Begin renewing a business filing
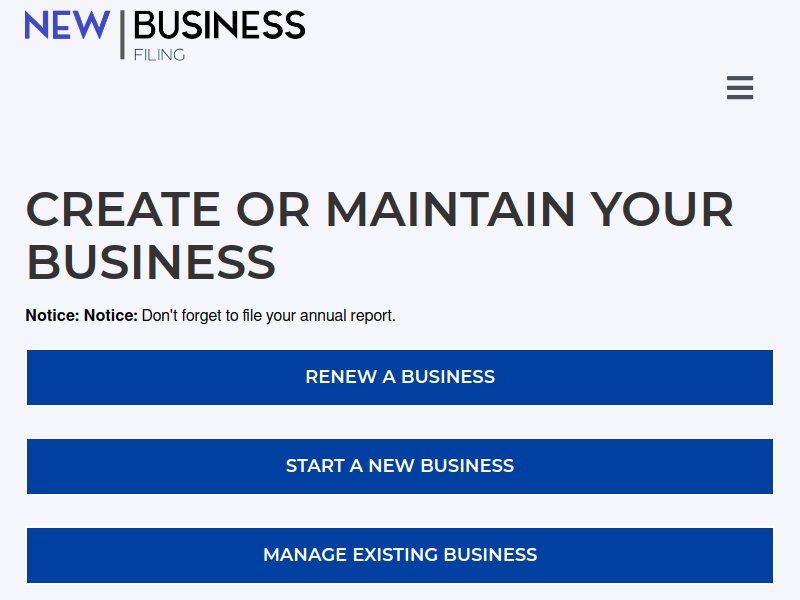Image resolution: width=800 pixels, height=600 pixels. 400,377
